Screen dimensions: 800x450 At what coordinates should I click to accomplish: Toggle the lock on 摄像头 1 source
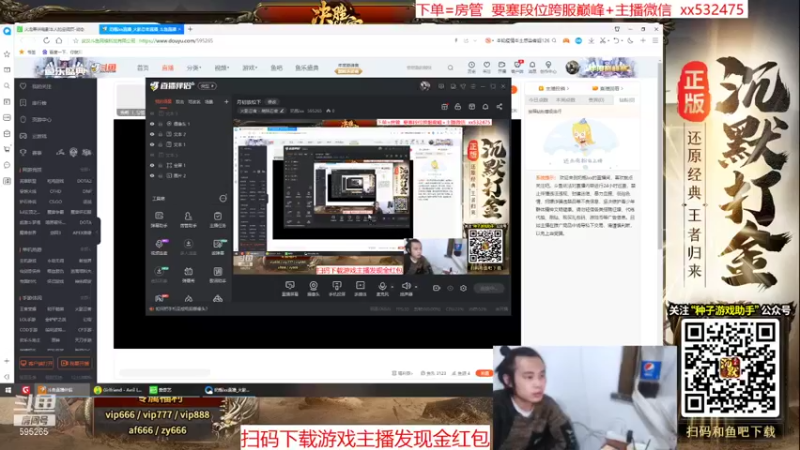tap(160, 123)
